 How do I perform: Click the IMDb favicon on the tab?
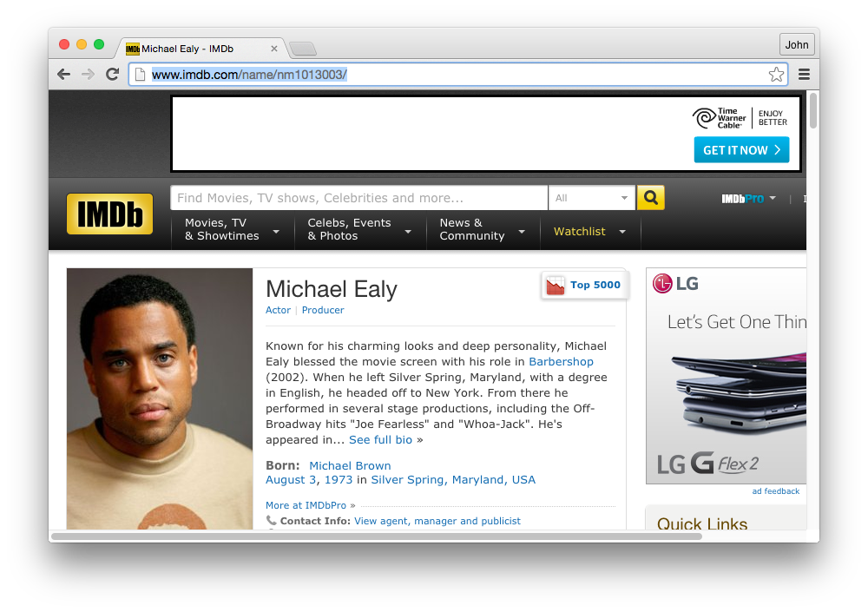pos(132,49)
